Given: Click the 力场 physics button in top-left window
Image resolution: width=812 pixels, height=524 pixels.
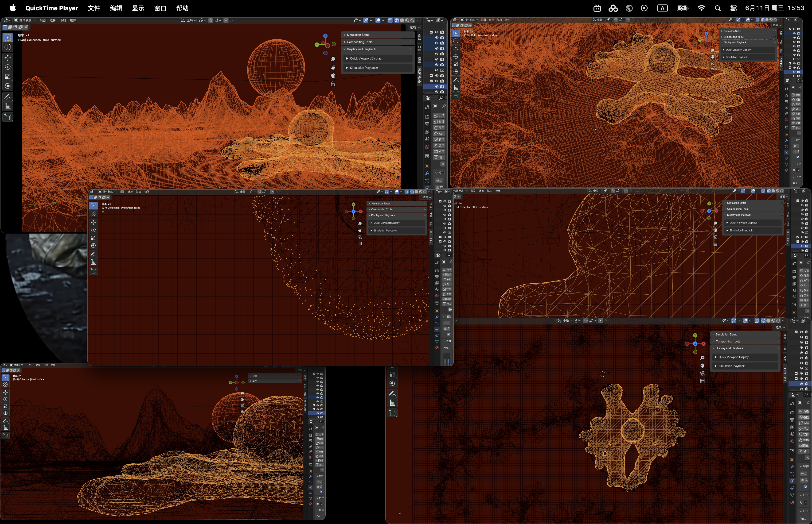Looking at the screenshot, I should tap(439, 115).
